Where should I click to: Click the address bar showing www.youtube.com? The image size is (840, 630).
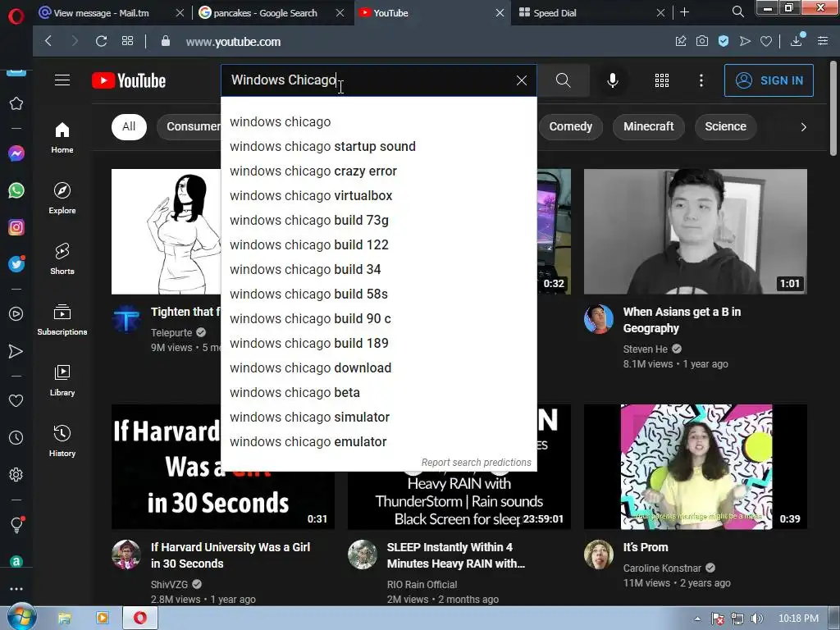[x=233, y=42]
